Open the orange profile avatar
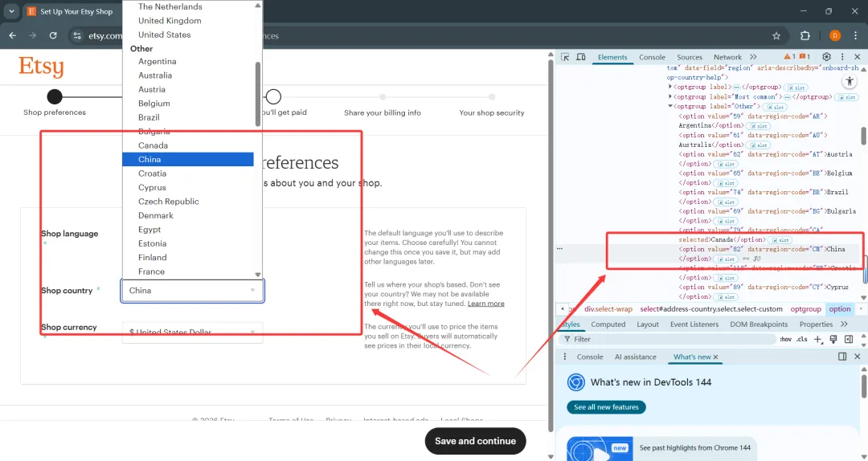 (x=835, y=35)
